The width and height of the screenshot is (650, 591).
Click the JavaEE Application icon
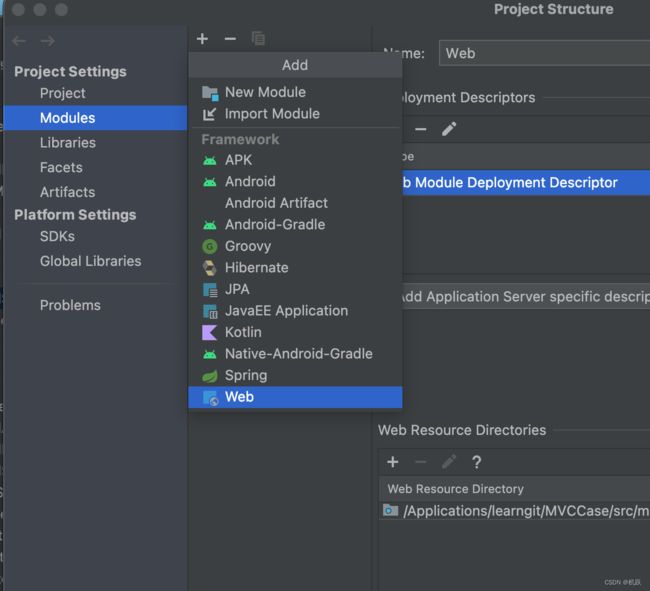210,311
